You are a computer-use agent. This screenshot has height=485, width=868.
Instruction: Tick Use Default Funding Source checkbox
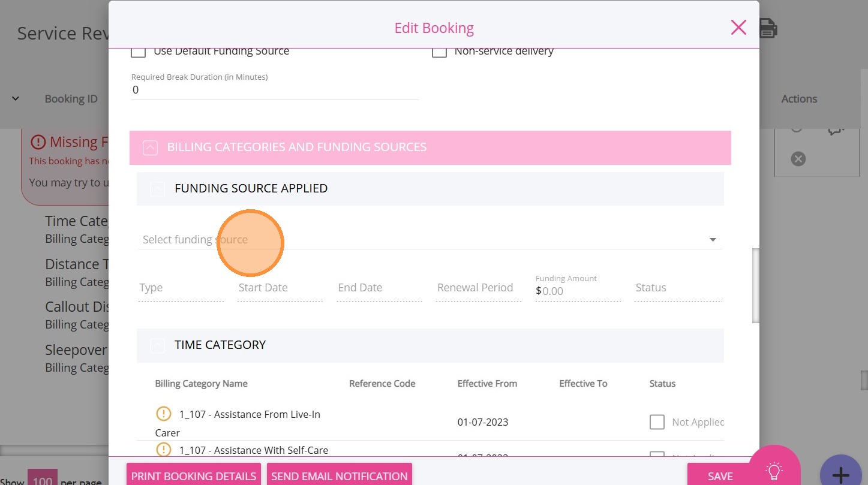pyautogui.click(x=139, y=52)
